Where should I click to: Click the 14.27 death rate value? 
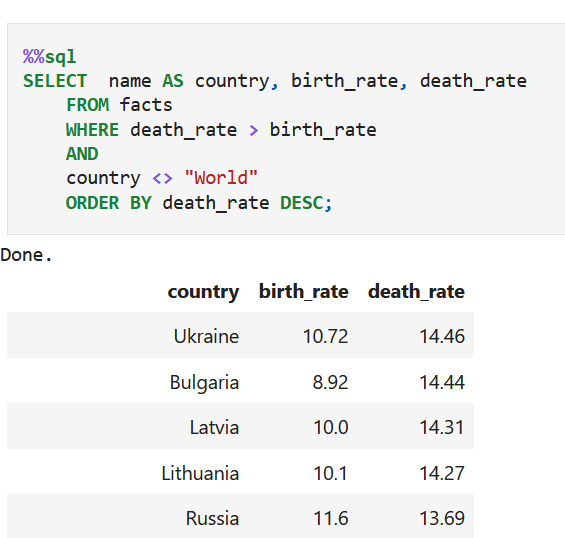click(x=442, y=473)
